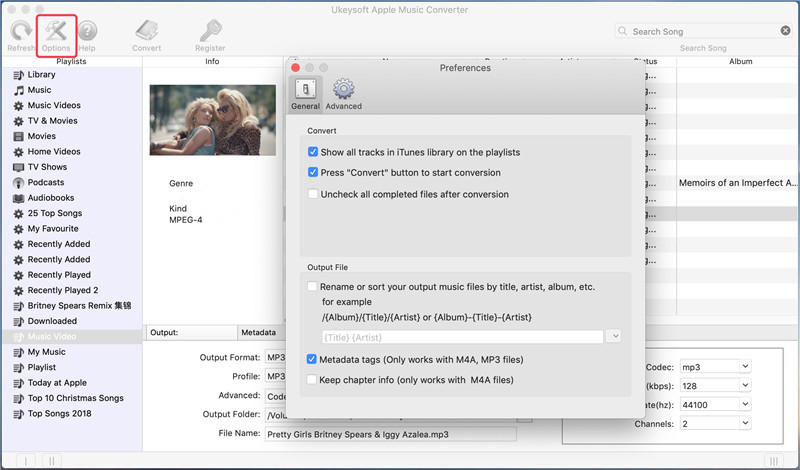Click the Help question mark icon
Screen dimensions: 800x470
pos(87,31)
